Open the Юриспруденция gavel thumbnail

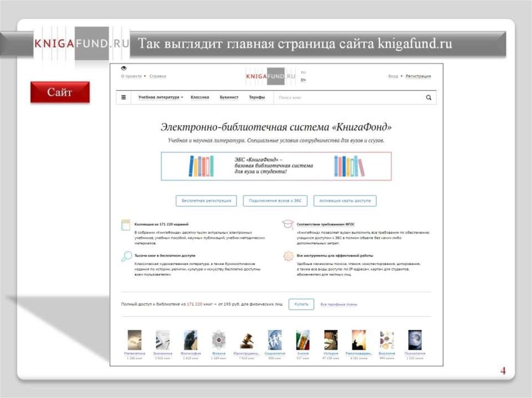247,340
